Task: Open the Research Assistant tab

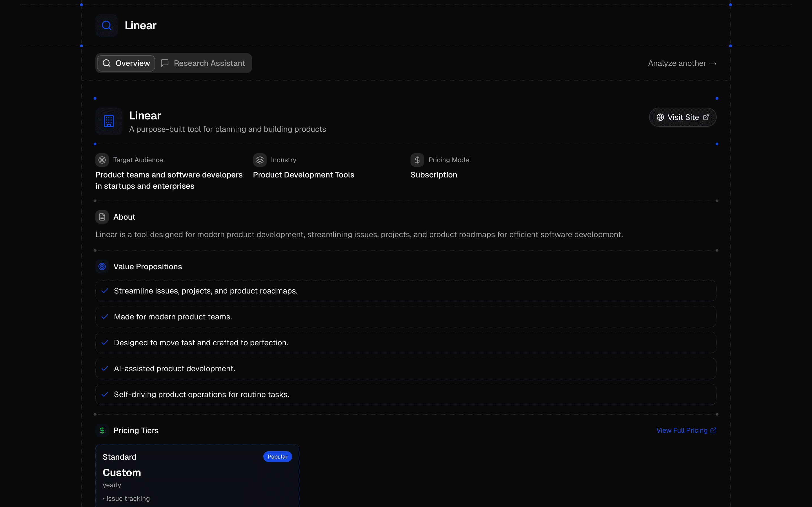Action: pos(203,63)
